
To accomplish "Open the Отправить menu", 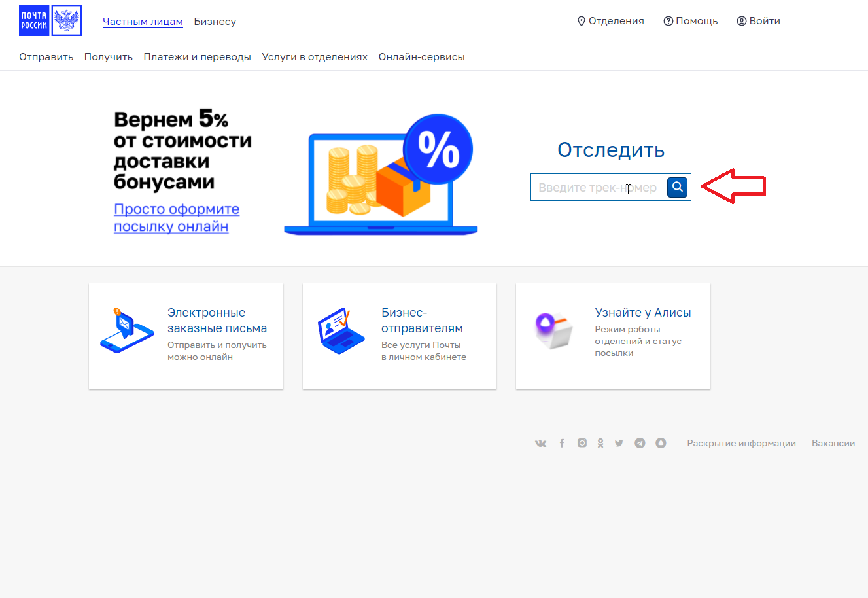I will (46, 57).
